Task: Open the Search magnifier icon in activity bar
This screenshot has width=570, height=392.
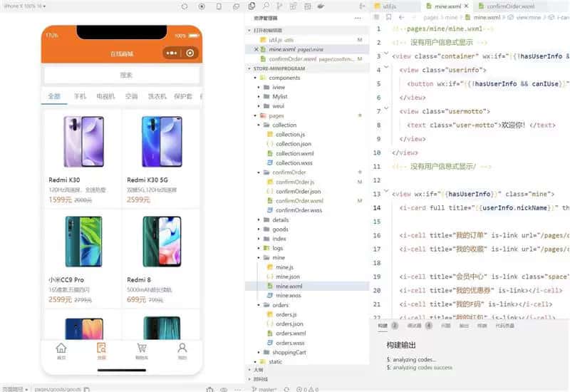Action: coord(266,6)
